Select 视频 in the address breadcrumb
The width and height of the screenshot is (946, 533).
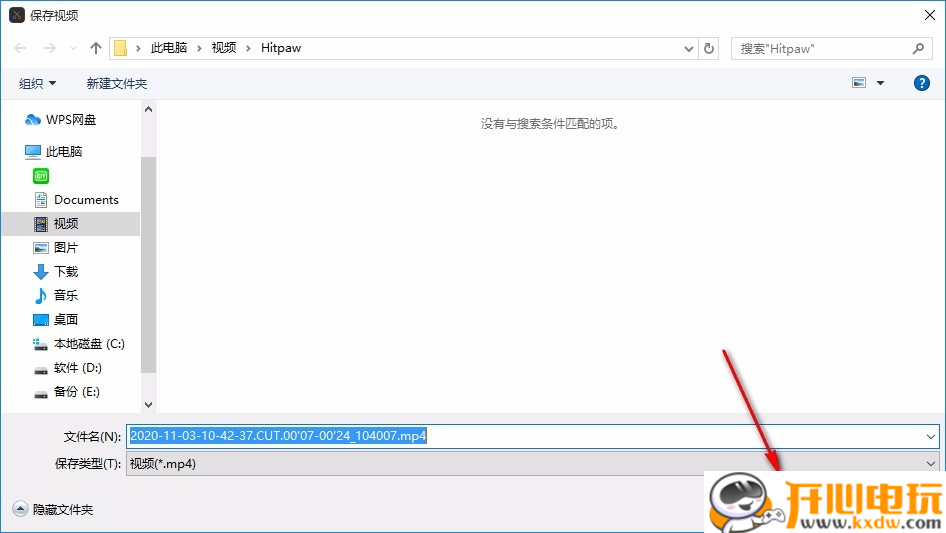point(224,48)
